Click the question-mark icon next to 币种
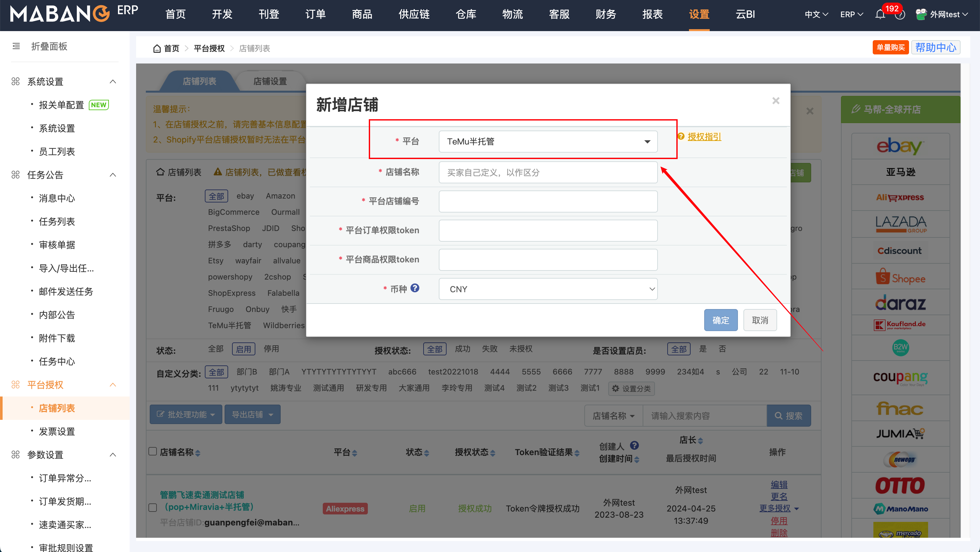Image resolution: width=980 pixels, height=552 pixels. [x=415, y=288]
